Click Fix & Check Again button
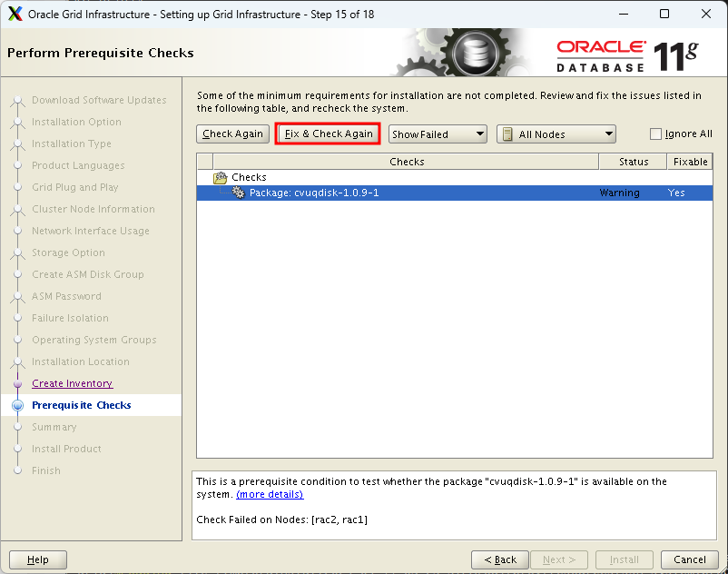 coord(328,134)
